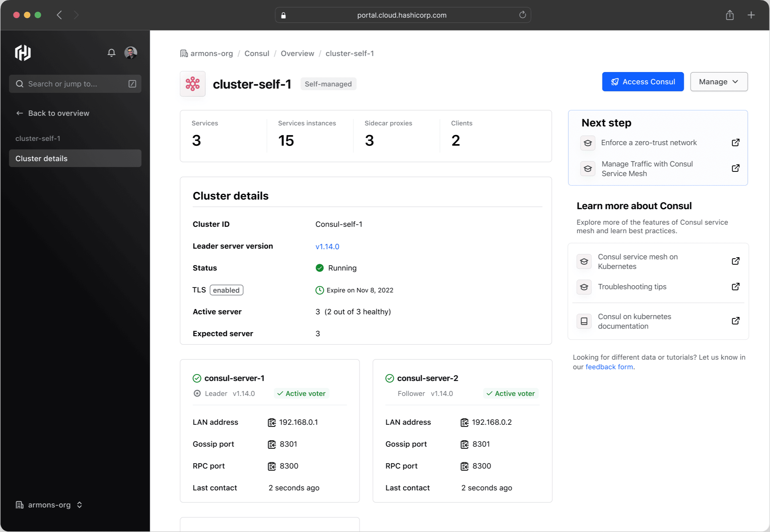Click the Consul breadcrumb icon
The image size is (770, 532).
pyautogui.click(x=257, y=53)
